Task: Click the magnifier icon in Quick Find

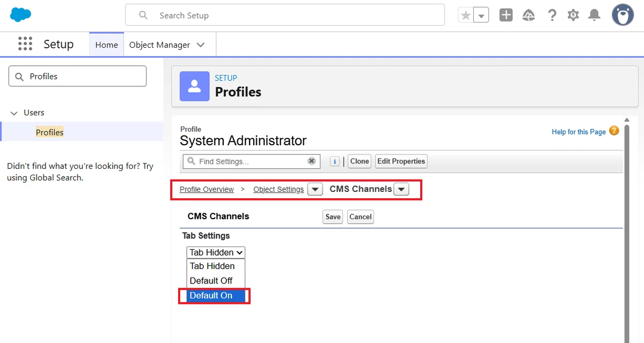Action: click(x=19, y=77)
